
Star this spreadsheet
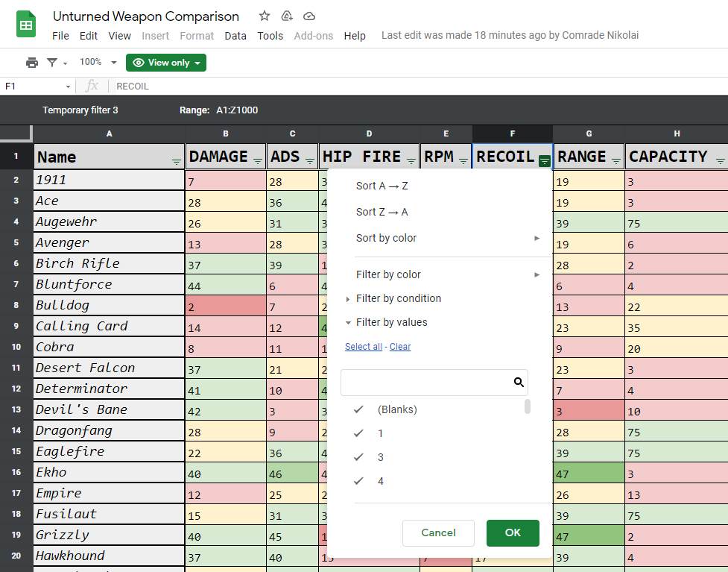point(265,16)
